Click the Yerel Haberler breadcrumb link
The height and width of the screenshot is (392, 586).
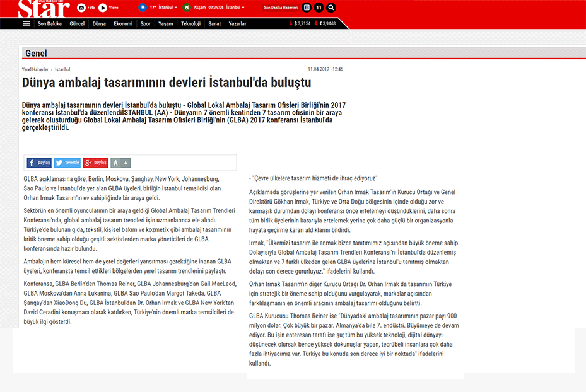pyautogui.click(x=35, y=69)
